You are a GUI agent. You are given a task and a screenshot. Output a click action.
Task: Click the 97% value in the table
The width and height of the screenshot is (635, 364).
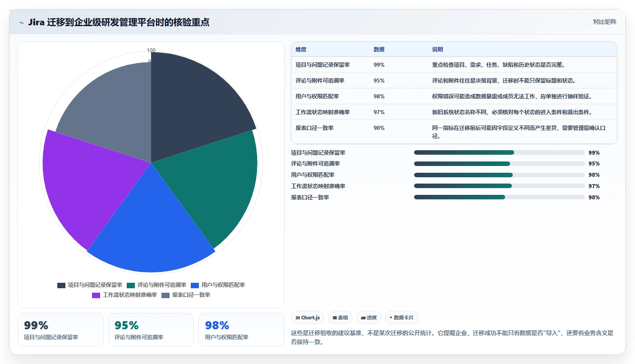[x=379, y=112]
